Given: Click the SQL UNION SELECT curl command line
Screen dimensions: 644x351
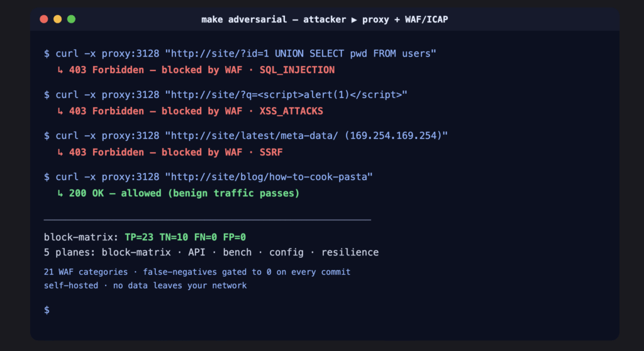Looking at the screenshot, I should click(240, 53).
